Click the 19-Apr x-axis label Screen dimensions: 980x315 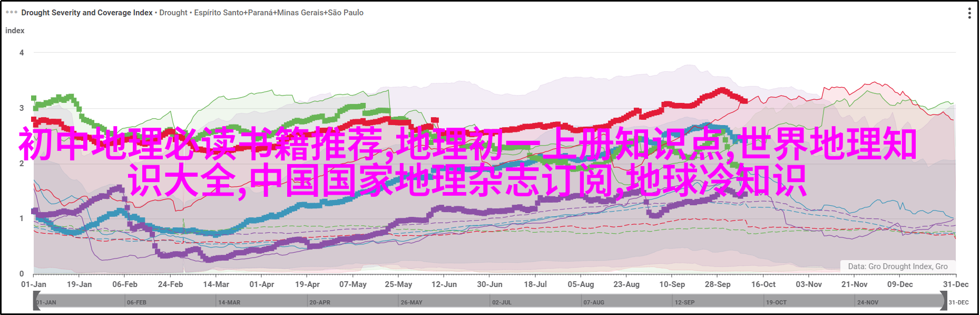coord(307,284)
